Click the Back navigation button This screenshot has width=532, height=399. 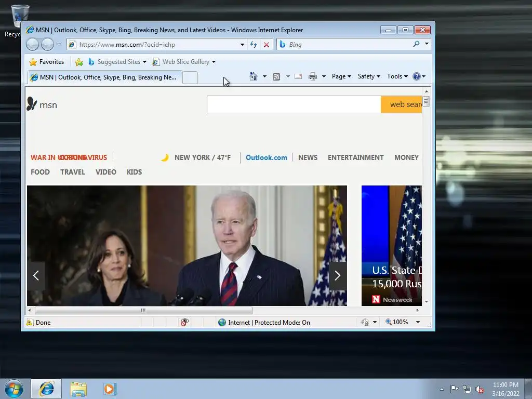[x=33, y=45]
